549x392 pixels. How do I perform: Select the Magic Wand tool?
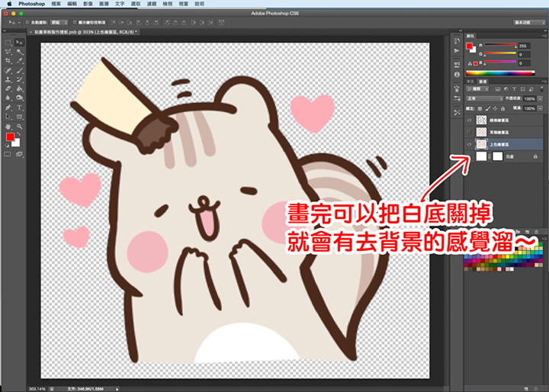tap(20, 52)
